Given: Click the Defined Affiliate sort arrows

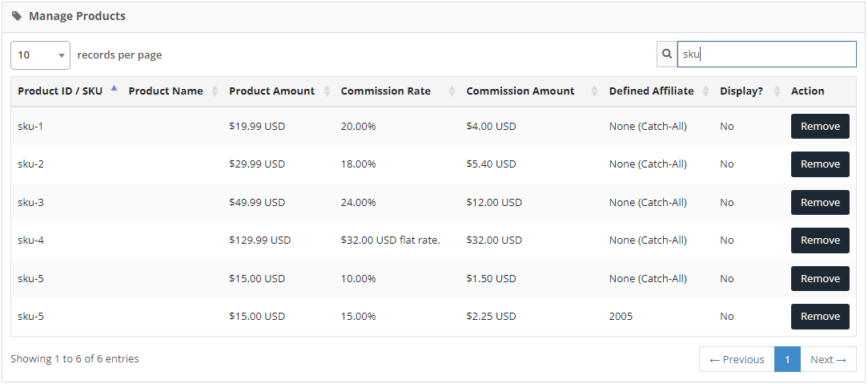Looking at the screenshot, I should click(705, 91).
